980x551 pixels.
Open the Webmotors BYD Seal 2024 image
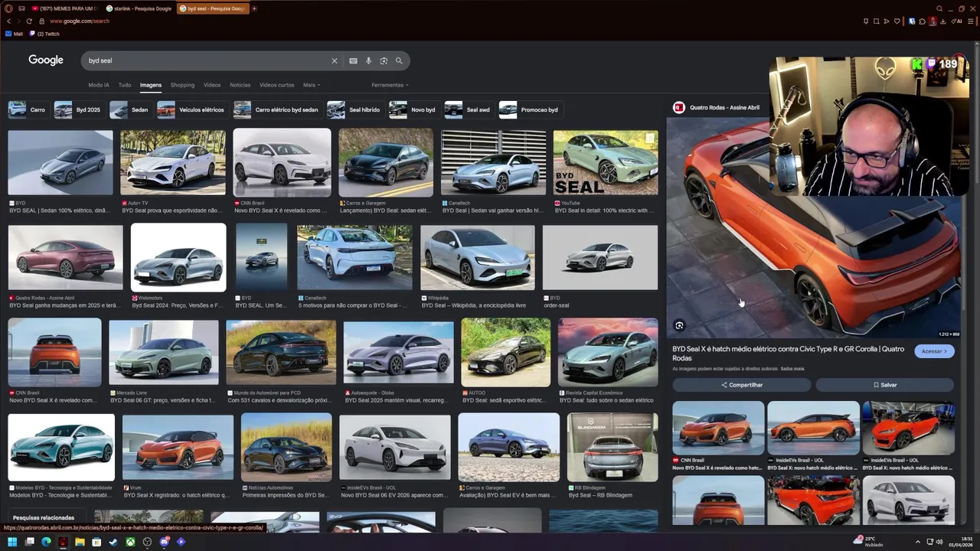tap(178, 257)
